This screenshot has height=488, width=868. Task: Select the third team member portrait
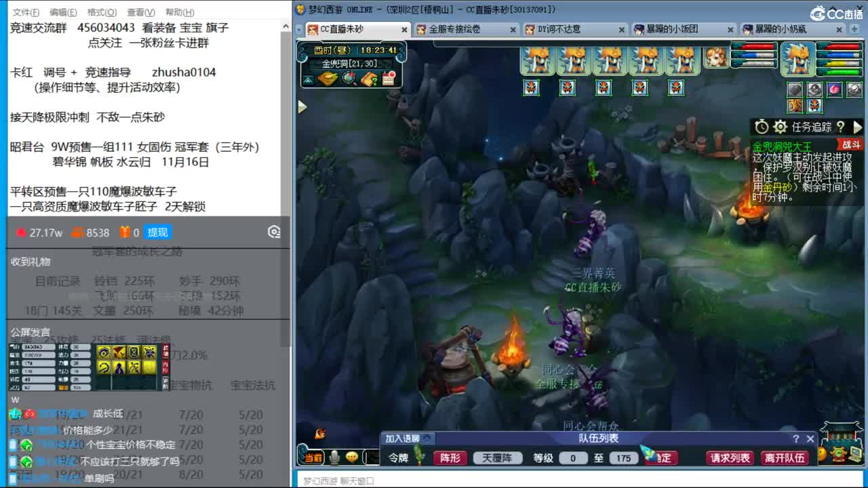[612, 60]
